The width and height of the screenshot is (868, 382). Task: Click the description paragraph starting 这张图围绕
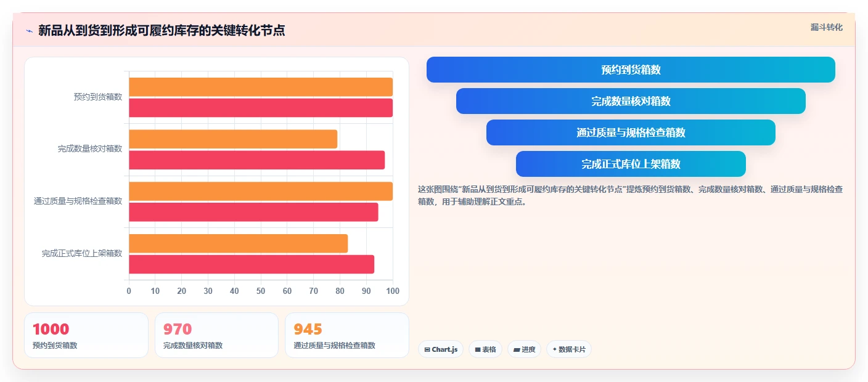point(630,195)
